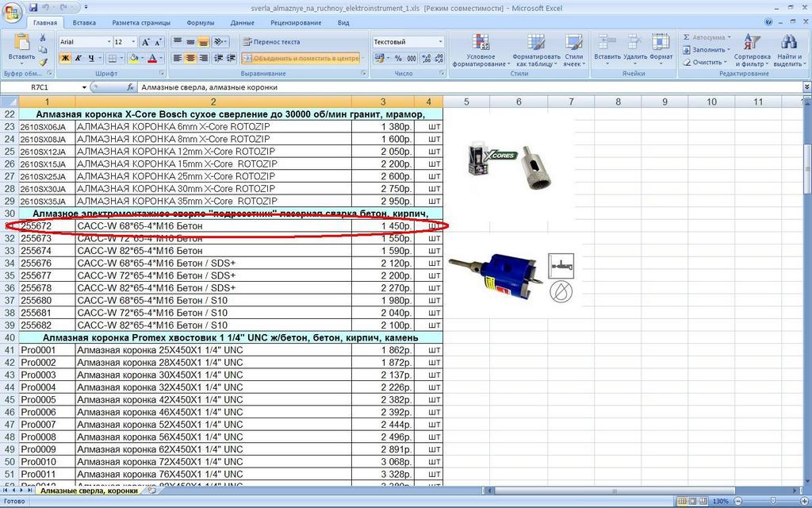
Task: Switch to the Вставка ribbon tab
Action: click(84, 23)
